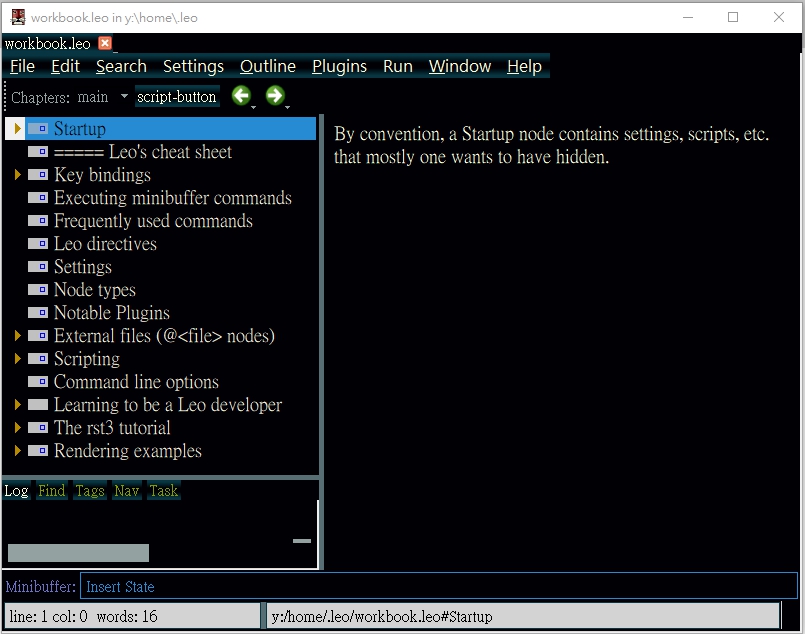Viewport: 805px width, 634px height.
Task: Click the Scripting node icon
Action: pos(37,358)
